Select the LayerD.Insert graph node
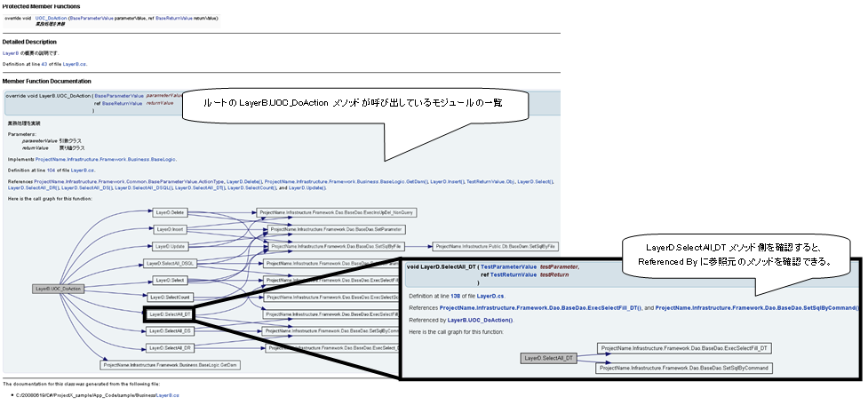The height and width of the screenshot is (405, 868). pos(169,229)
